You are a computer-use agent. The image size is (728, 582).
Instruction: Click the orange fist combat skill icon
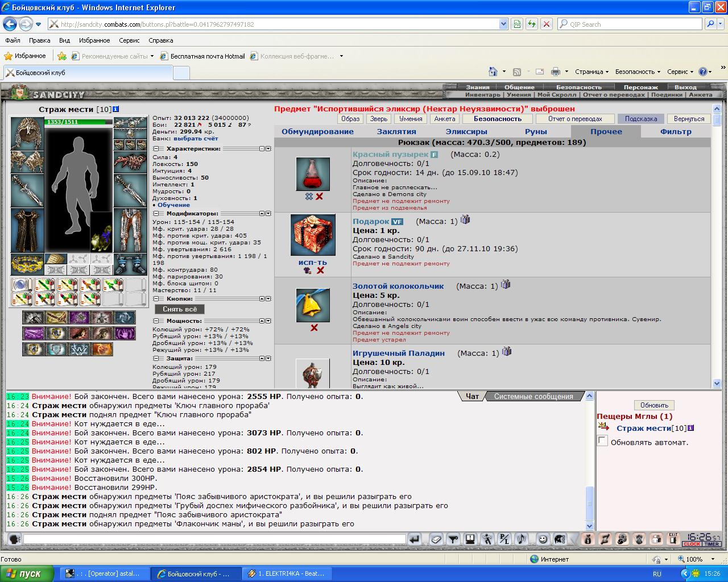point(102,349)
